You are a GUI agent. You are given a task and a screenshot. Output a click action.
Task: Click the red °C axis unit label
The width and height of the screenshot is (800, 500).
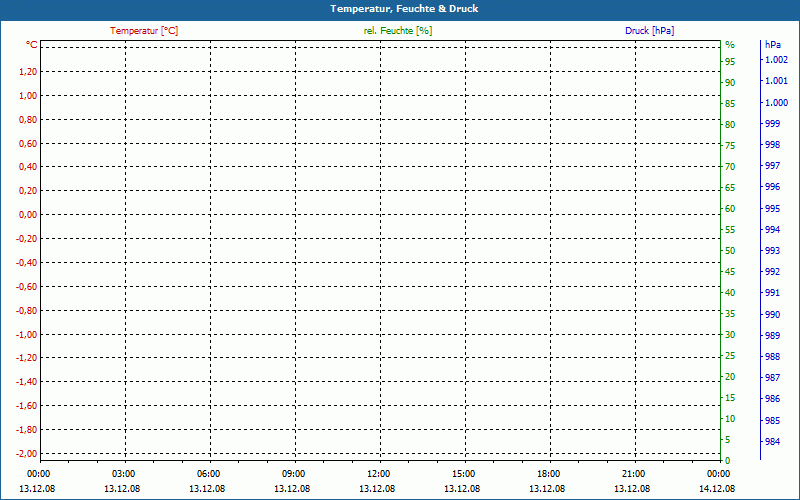(x=32, y=45)
